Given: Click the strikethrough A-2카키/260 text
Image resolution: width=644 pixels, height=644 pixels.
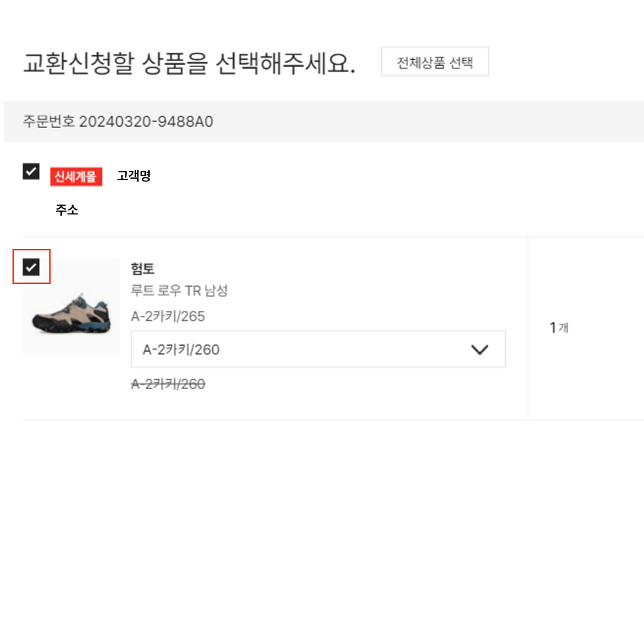Looking at the screenshot, I should tap(168, 384).
